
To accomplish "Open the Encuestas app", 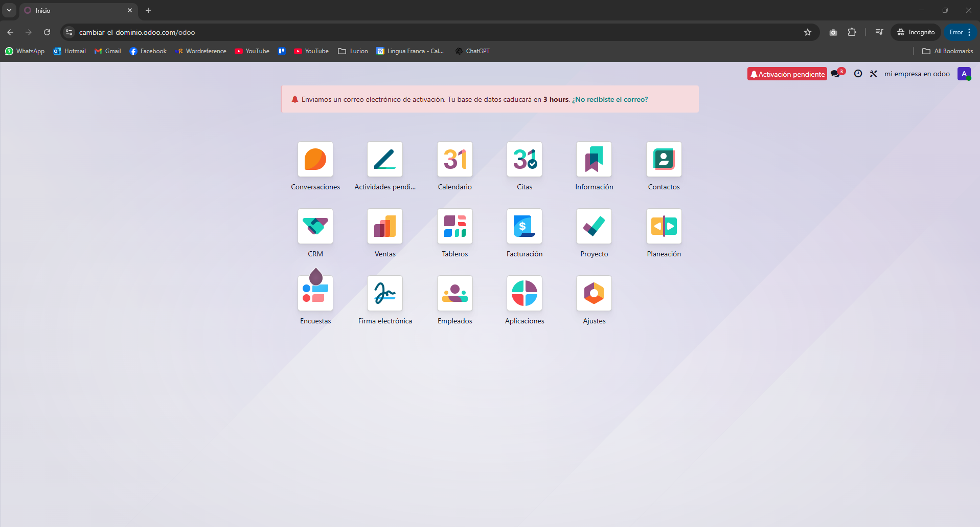I will tap(315, 294).
